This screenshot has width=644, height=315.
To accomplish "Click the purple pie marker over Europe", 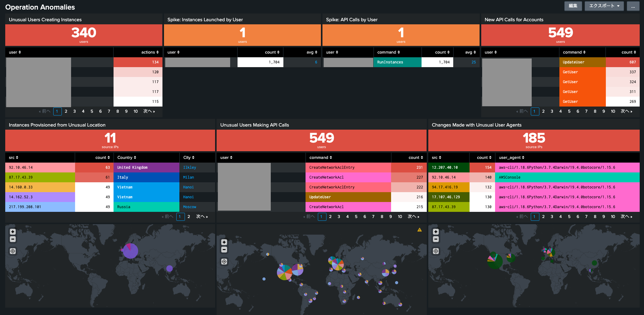I will [130, 251].
